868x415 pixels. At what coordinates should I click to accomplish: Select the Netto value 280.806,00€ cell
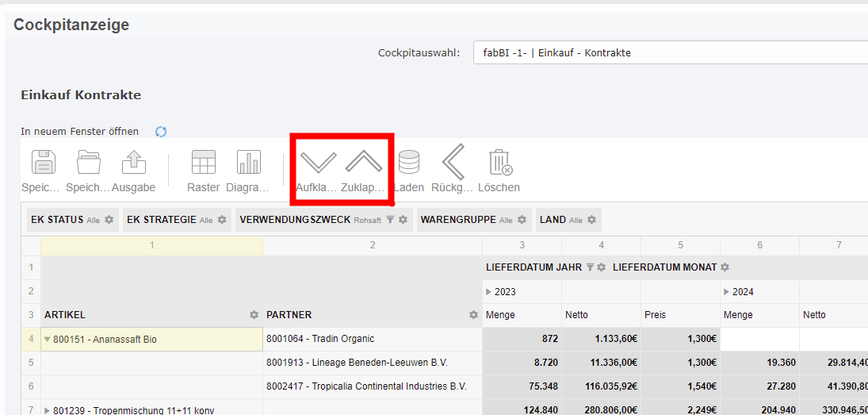[601, 407]
